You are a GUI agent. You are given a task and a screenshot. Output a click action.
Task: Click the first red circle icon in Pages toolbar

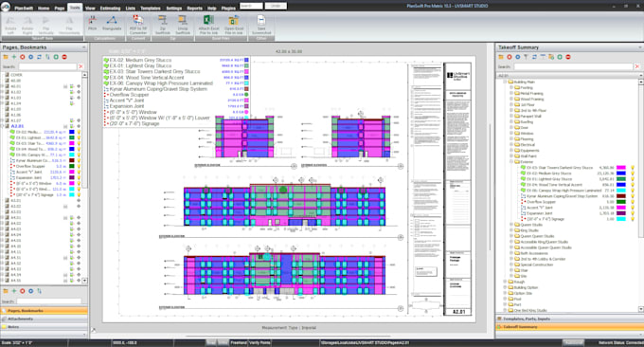pyautogui.click(x=22, y=57)
